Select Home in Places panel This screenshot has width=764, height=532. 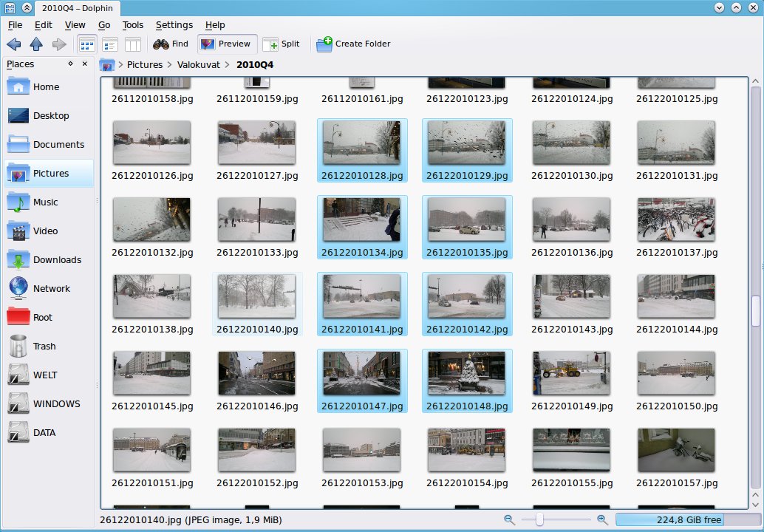tap(49, 87)
